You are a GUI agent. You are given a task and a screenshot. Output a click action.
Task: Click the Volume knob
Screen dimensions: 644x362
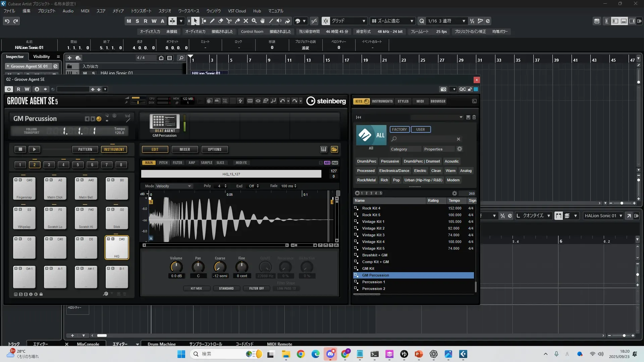(176, 267)
